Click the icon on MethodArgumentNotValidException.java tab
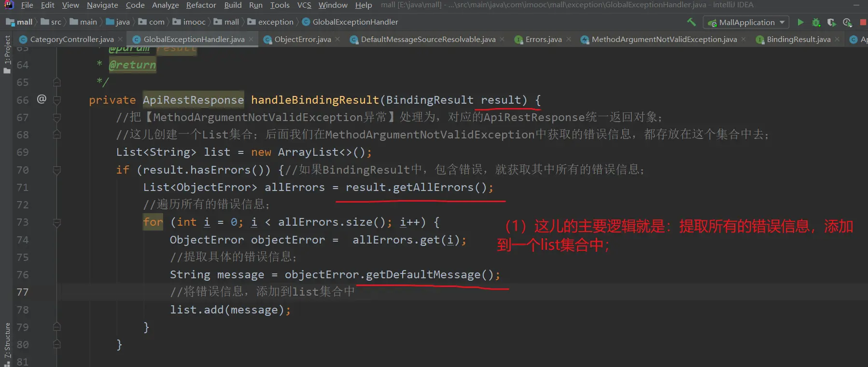 [x=585, y=40]
